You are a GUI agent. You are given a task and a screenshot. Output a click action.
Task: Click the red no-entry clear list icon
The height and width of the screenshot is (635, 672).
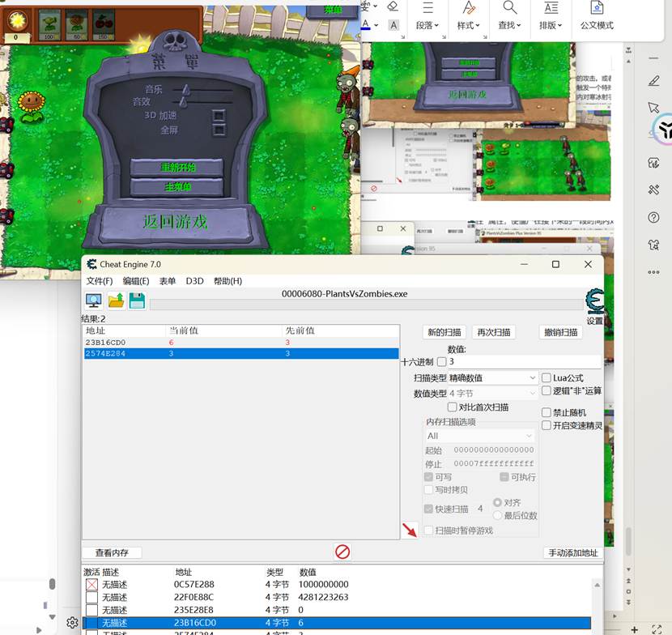click(342, 552)
